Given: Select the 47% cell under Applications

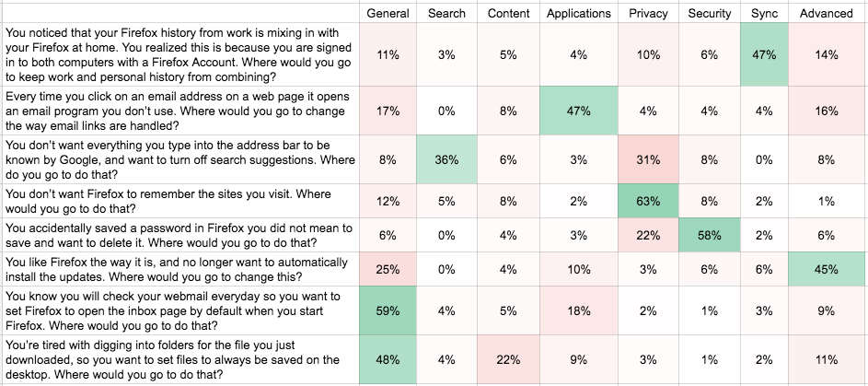Looking at the screenshot, I should pos(578,111).
